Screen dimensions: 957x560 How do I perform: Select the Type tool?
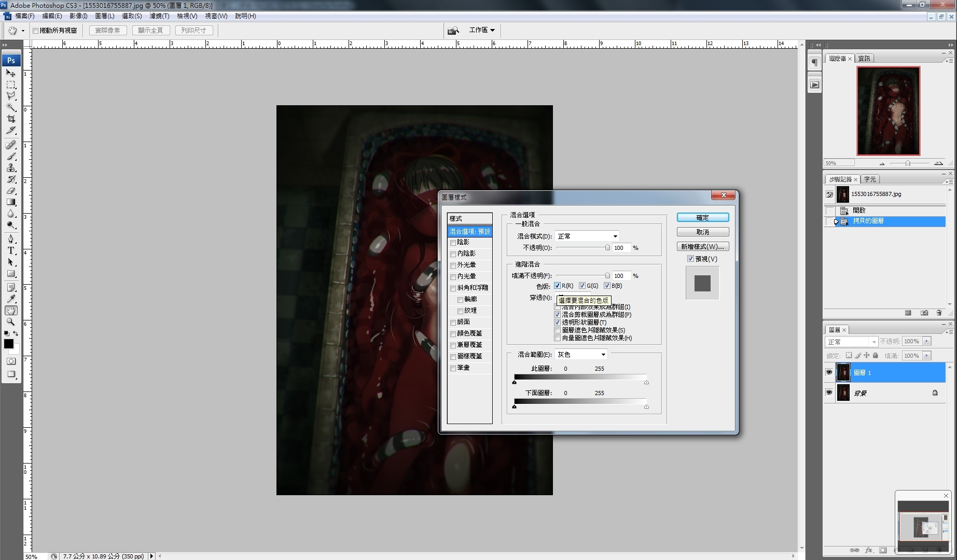[x=11, y=250]
